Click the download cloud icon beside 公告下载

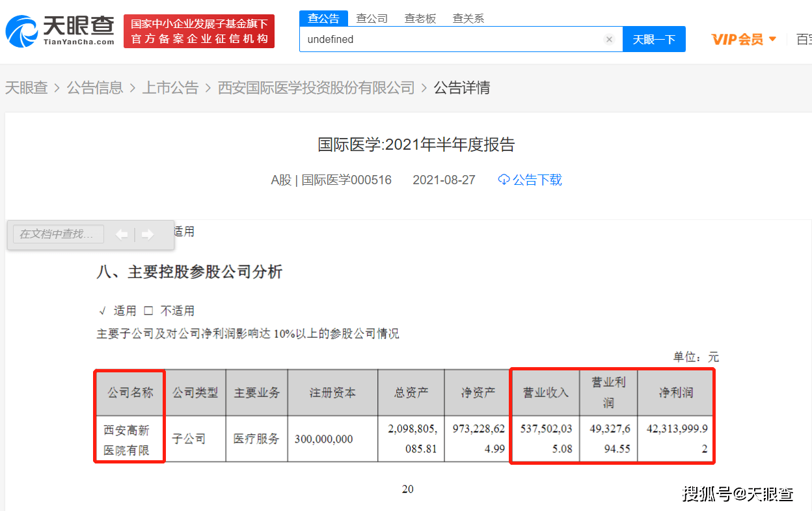click(x=504, y=180)
